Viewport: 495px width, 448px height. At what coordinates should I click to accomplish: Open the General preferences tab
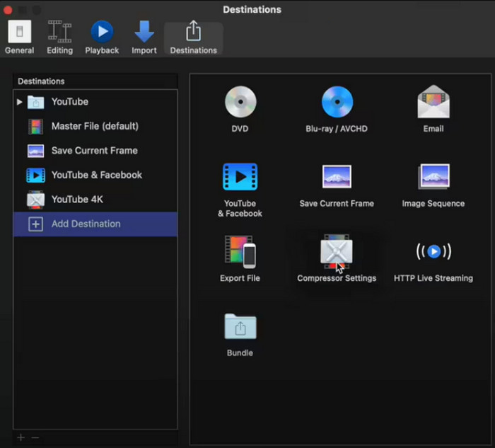(19, 38)
